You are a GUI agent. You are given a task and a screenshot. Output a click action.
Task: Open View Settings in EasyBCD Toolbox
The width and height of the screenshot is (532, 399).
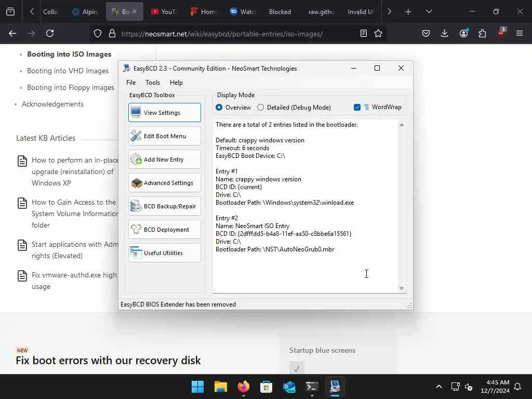(165, 113)
